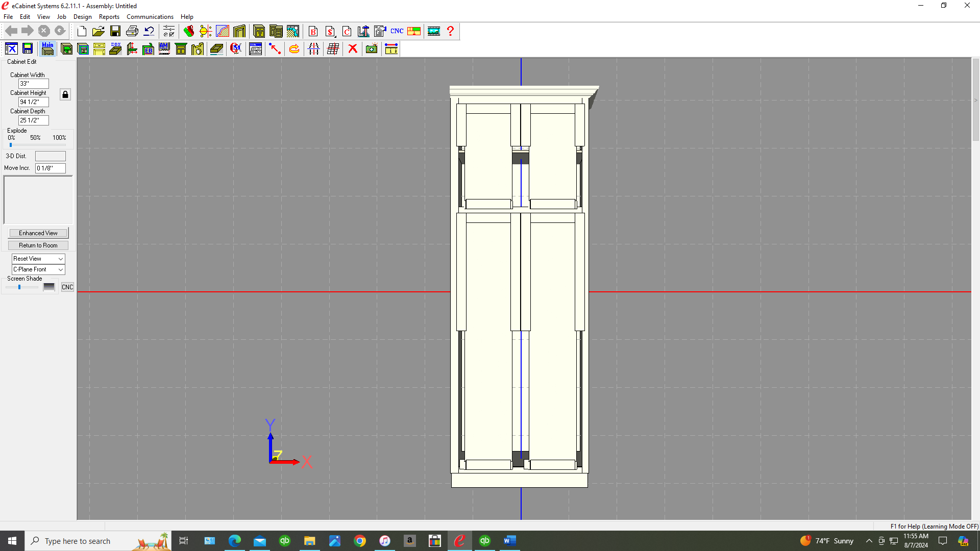This screenshot has width=980, height=551.
Task: Click the Open folder icon
Action: (x=98, y=31)
